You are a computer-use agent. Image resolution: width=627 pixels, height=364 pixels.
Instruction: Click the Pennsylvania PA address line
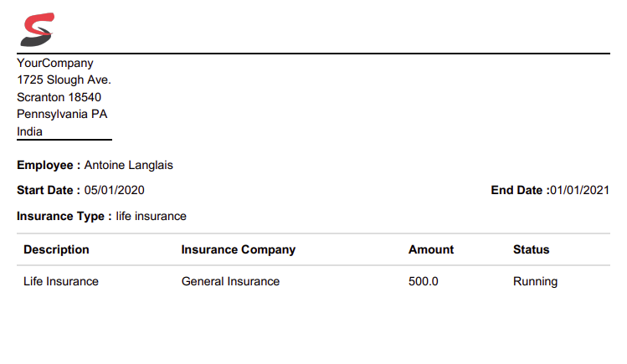click(62, 115)
